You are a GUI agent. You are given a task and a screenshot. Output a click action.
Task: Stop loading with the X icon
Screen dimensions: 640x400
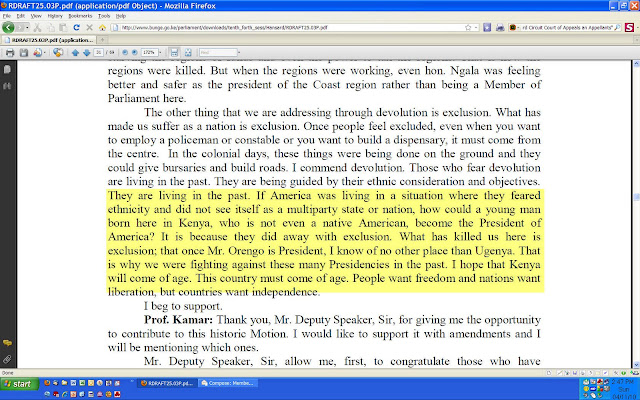(x=89, y=27)
